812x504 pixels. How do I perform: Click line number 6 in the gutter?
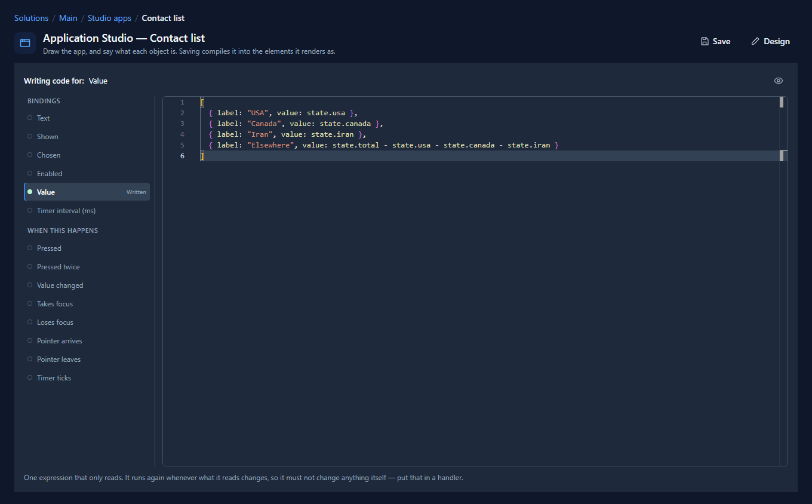182,156
